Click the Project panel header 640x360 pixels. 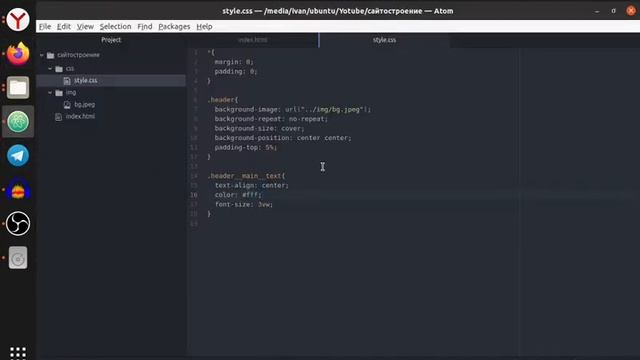pyautogui.click(x=111, y=40)
